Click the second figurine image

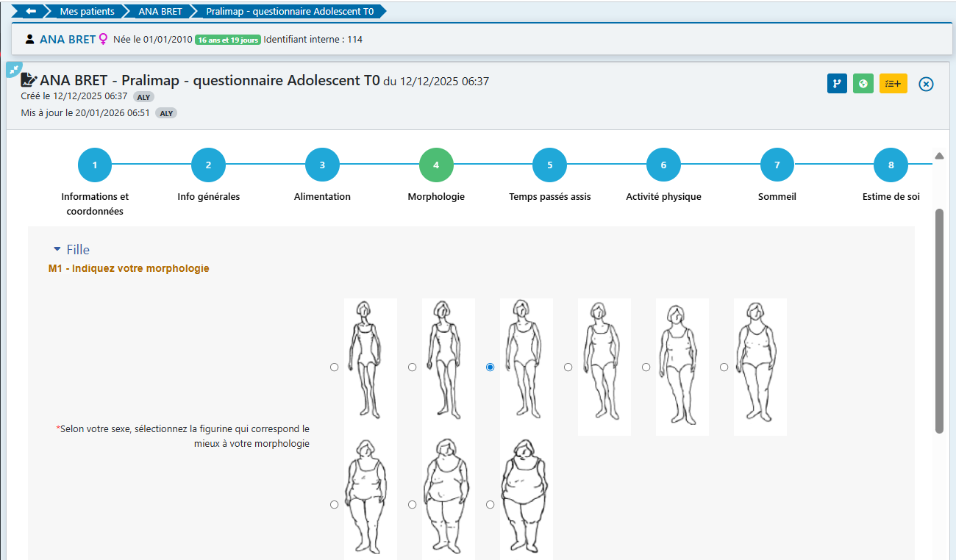click(x=448, y=359)
